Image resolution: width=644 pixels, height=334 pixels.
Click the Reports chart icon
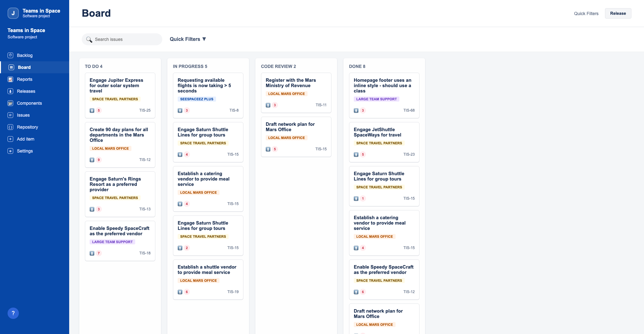[10, 79]
